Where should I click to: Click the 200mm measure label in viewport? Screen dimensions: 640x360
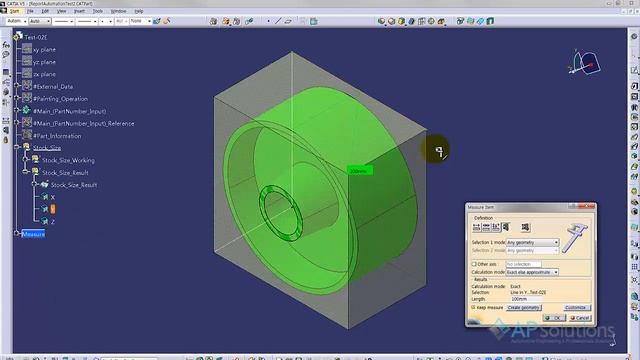(360, 171)
